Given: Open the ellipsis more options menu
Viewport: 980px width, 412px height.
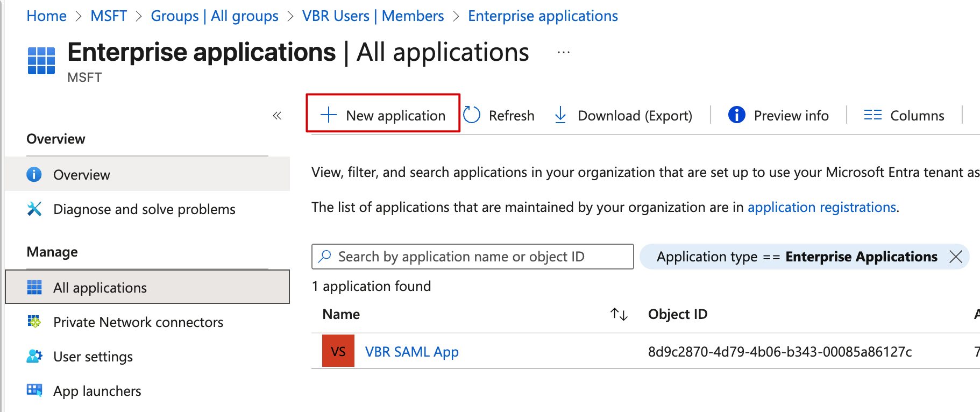Looking at the screenshot, I should point(563,53).
